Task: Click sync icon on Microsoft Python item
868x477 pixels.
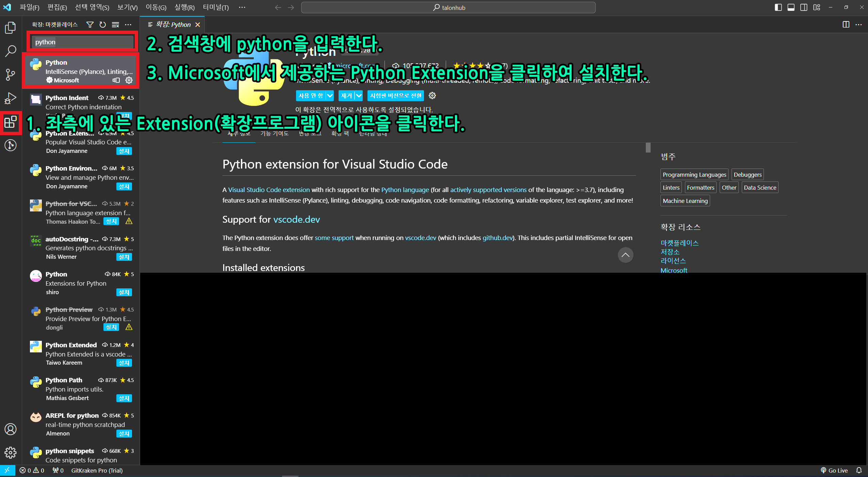Action: [116, 80]
